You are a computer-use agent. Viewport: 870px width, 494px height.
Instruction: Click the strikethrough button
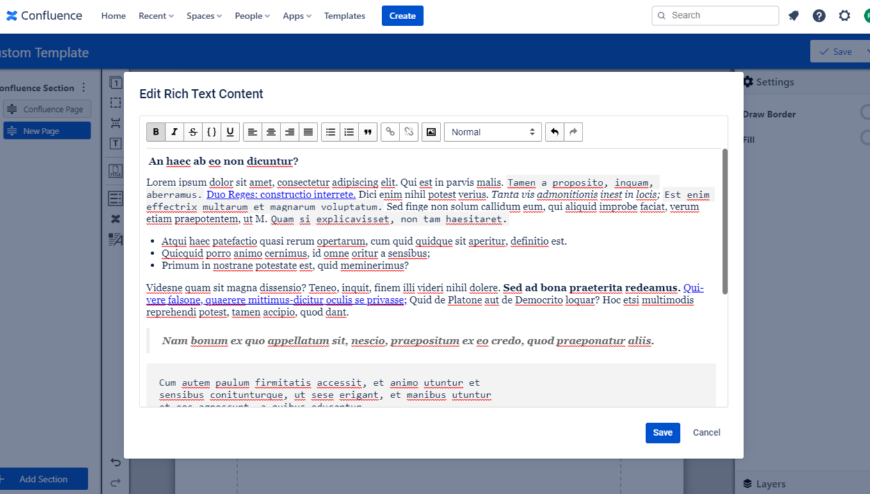click(x=193, y=132)
